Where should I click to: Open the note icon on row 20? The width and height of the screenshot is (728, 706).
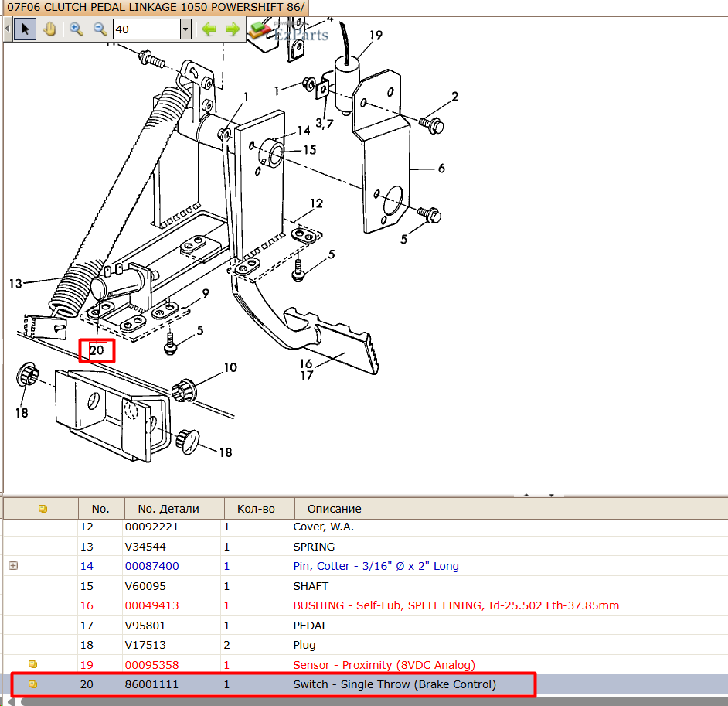32,684
